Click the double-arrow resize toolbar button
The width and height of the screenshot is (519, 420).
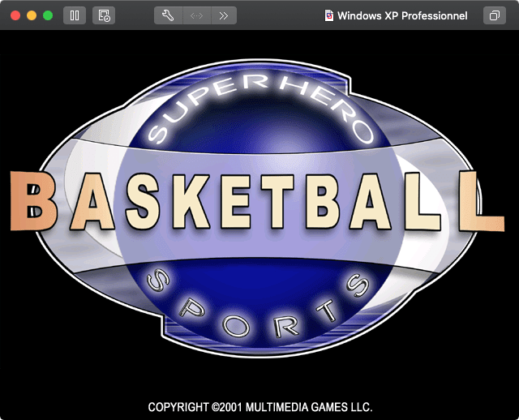point(195,15)
